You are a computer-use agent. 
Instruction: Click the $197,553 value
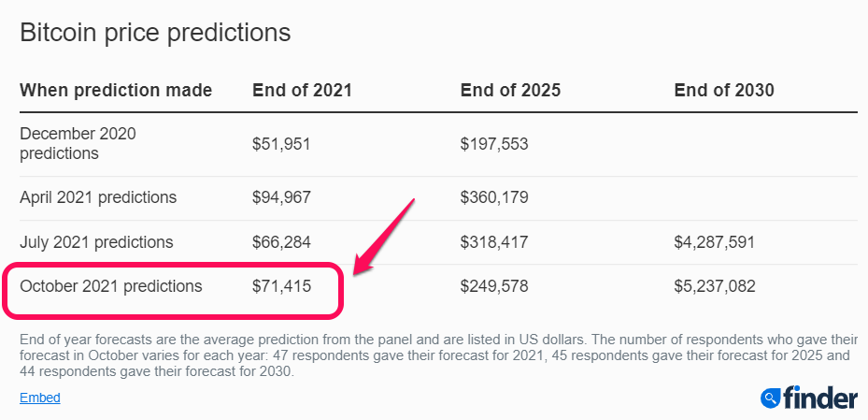(494, 143)
